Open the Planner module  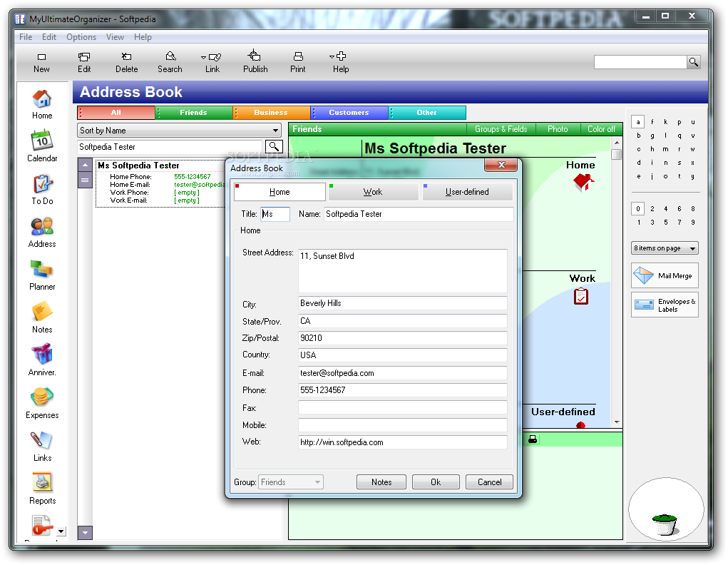click(42, 275)
